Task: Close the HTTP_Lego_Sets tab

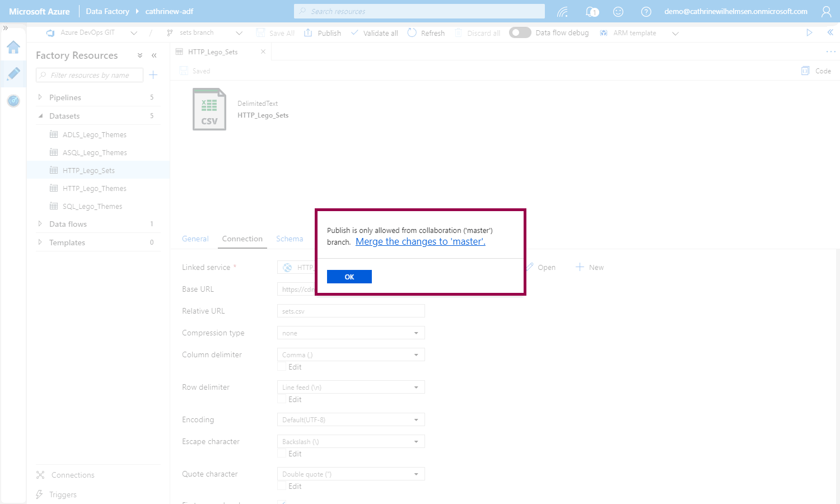Action: pos(263,52)
